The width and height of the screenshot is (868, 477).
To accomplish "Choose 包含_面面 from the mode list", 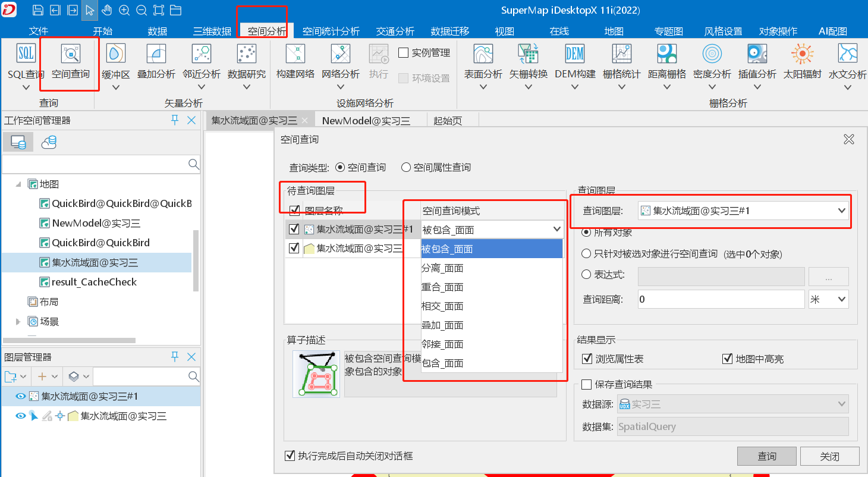I will coord(492,363).
